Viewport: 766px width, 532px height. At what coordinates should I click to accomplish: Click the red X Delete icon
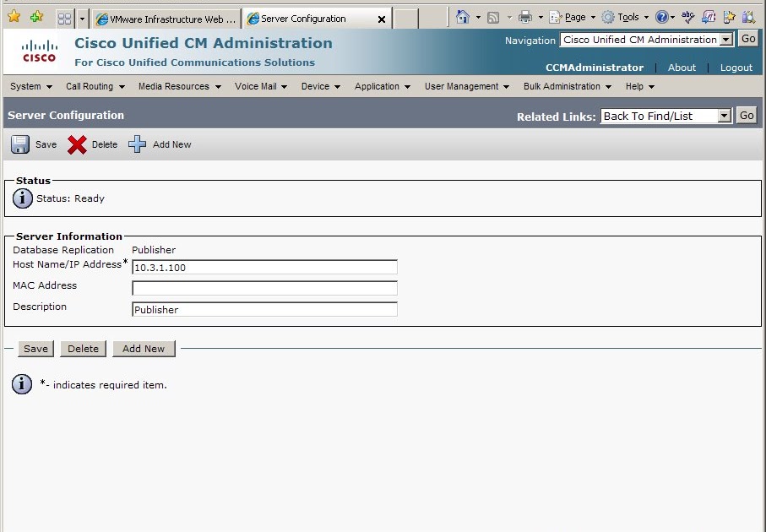(x=77, y=144)
